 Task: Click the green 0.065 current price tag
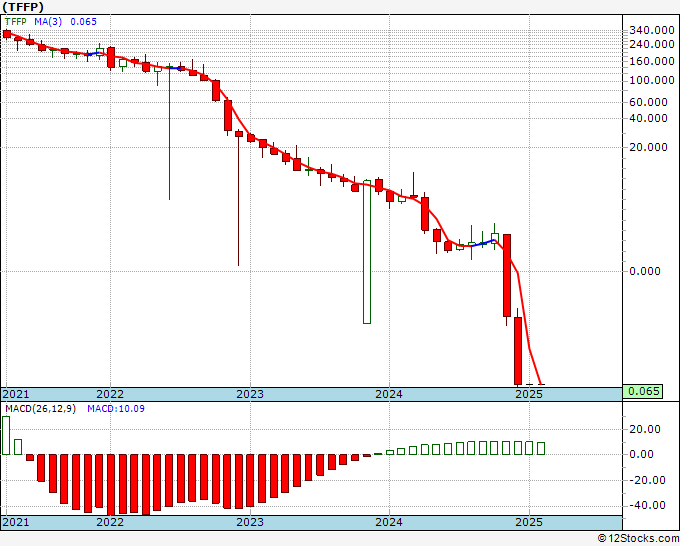click(643, 391)
